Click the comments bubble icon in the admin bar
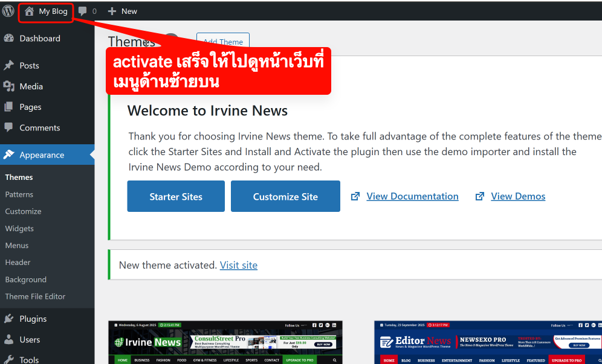Image resolution: width=602 pixels, height=364 pixels. 83,11
